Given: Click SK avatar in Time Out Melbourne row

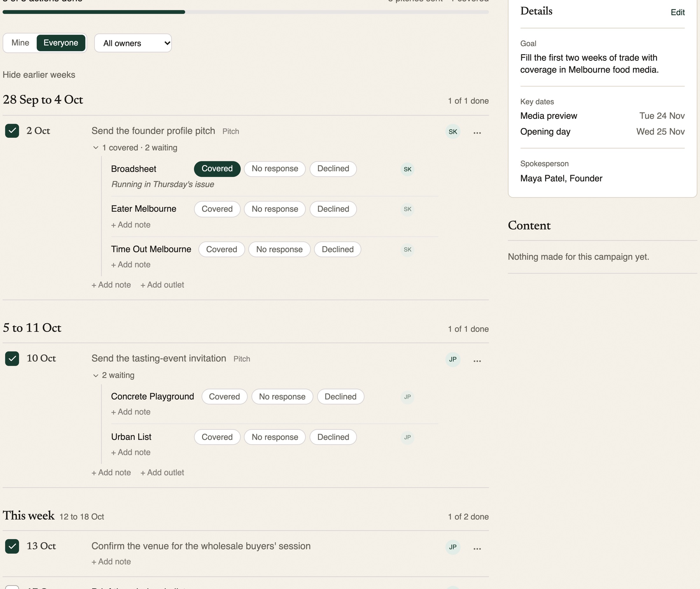Looking at the screenshot, I should 407,249.
